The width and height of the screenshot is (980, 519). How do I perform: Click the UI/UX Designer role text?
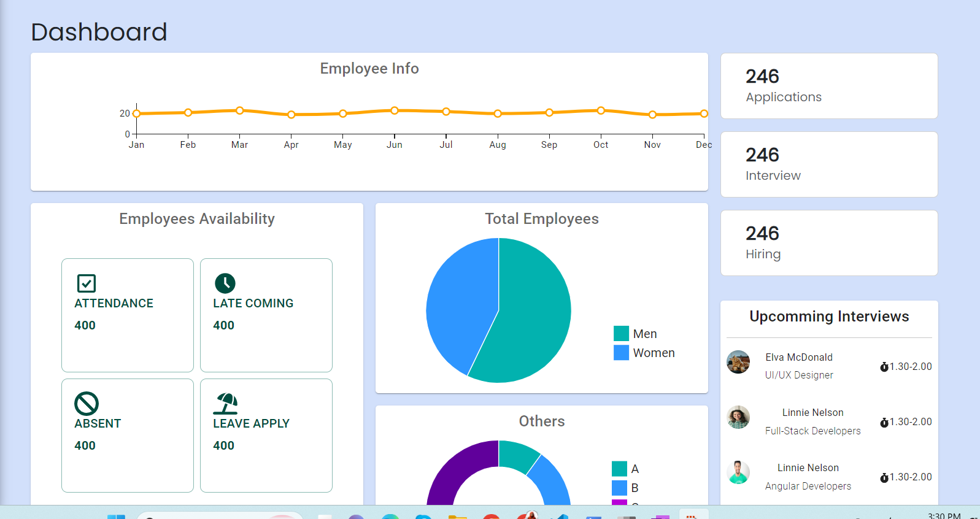tap(799, 375)
